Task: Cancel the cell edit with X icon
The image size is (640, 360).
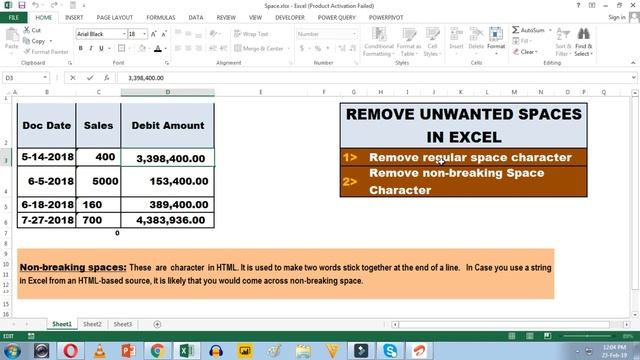Action: (73, 78)
